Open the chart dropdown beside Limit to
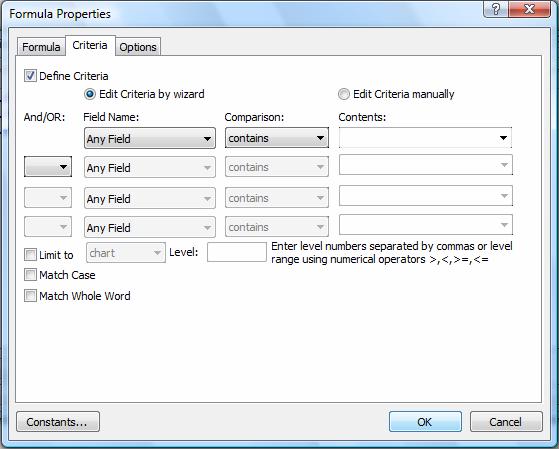Image resolution: width=559 pixels, height=449 pixels. [126, 253]
